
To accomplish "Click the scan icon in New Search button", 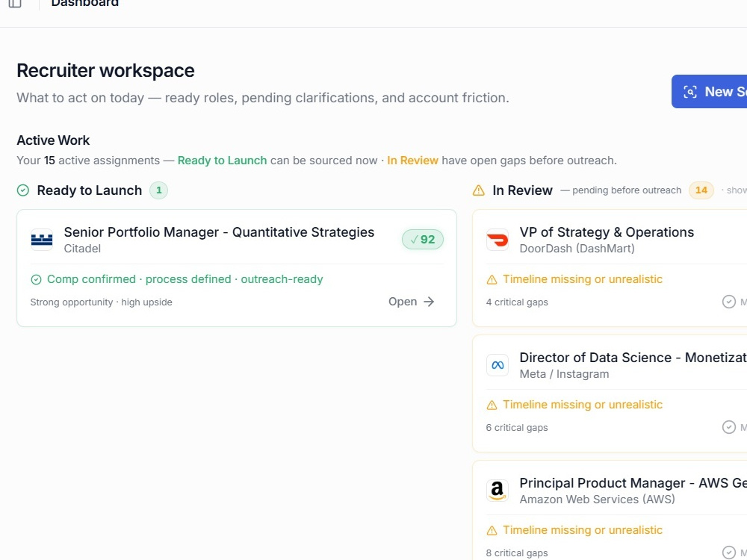I will coord(689,92).
